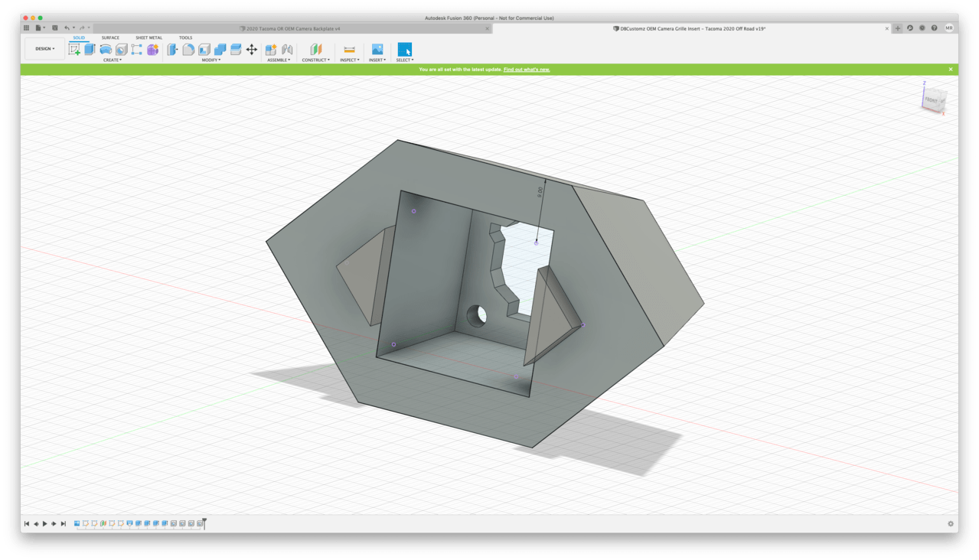Jump timeline to the beginning
The width and height of the screenshot is (979, 560).
point(27,524)
